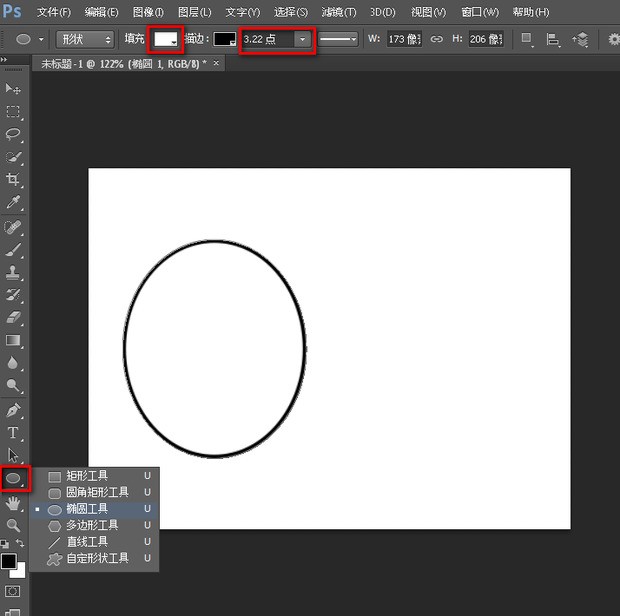Viewport: 620px width, 616px height.
Task: Open the 形状 tool mode dropdown
Action: [x=84, y=39]
